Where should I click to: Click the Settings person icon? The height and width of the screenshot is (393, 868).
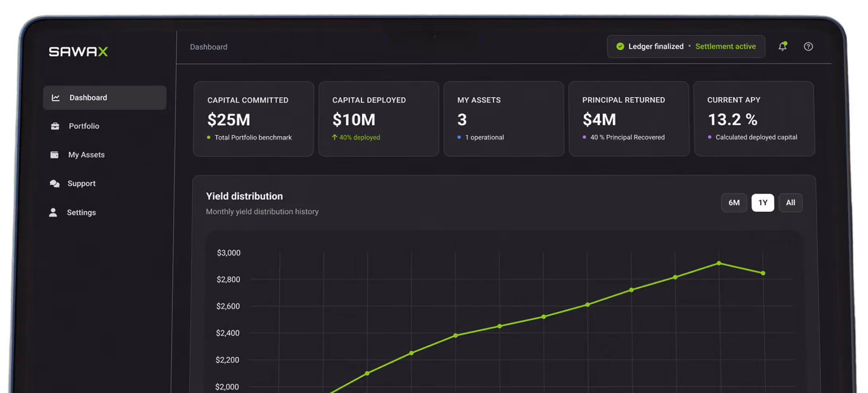coord(53,212)
